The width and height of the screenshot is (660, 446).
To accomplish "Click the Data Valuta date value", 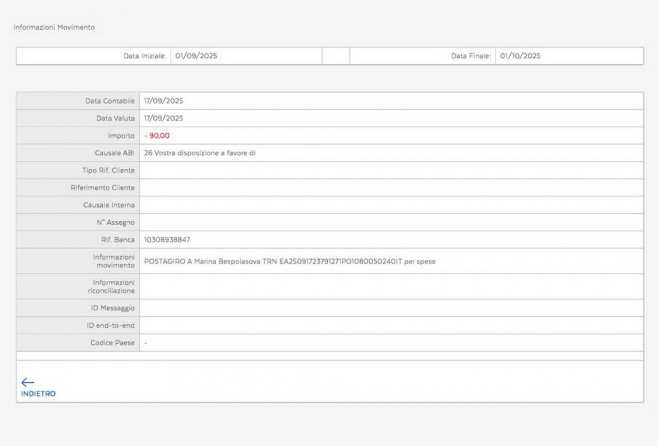I will click(x=164, y=118).
